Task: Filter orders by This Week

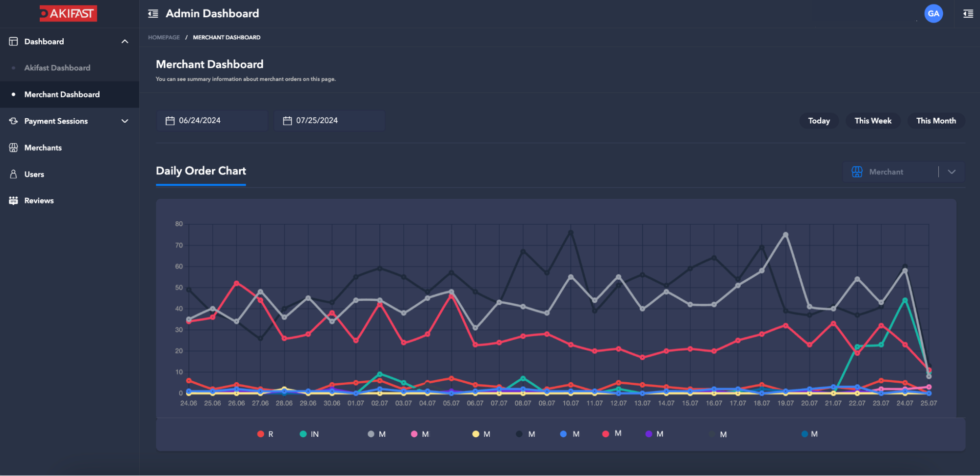Action: coord(873,121)
